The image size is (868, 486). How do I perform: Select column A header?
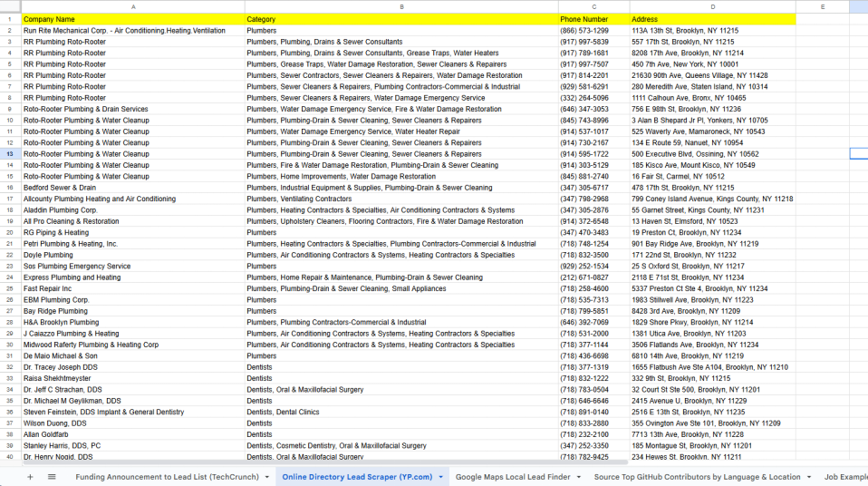click(x=132, y=6)
